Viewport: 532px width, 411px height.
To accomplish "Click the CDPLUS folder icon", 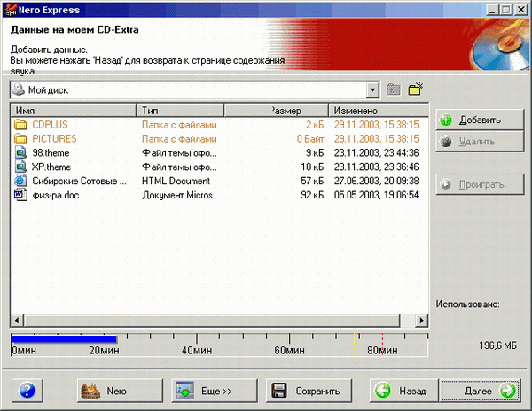I will click(20, 125).
